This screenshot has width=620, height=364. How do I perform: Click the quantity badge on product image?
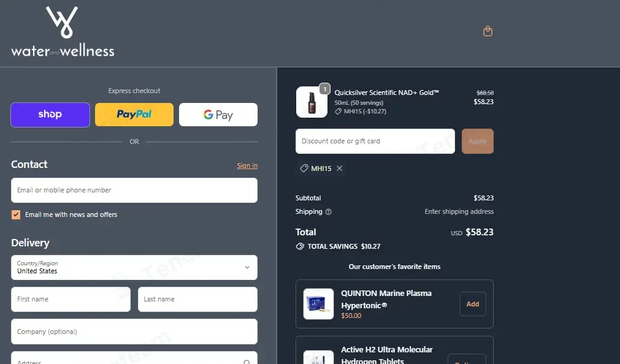[x=324, y=89]
